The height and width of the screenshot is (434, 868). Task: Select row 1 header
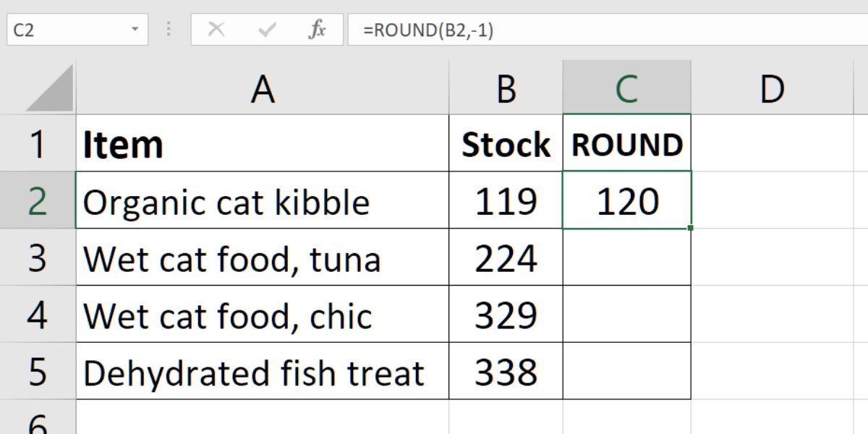click(38, 144)
